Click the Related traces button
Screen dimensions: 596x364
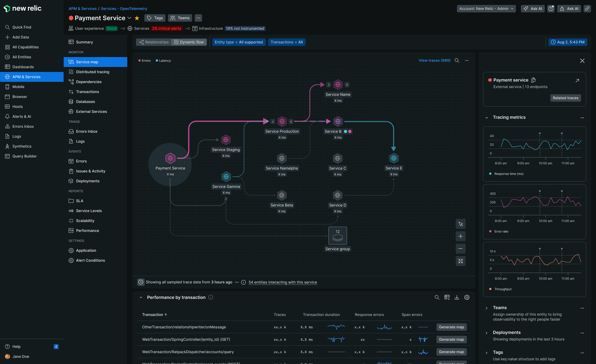click(566, 98)
